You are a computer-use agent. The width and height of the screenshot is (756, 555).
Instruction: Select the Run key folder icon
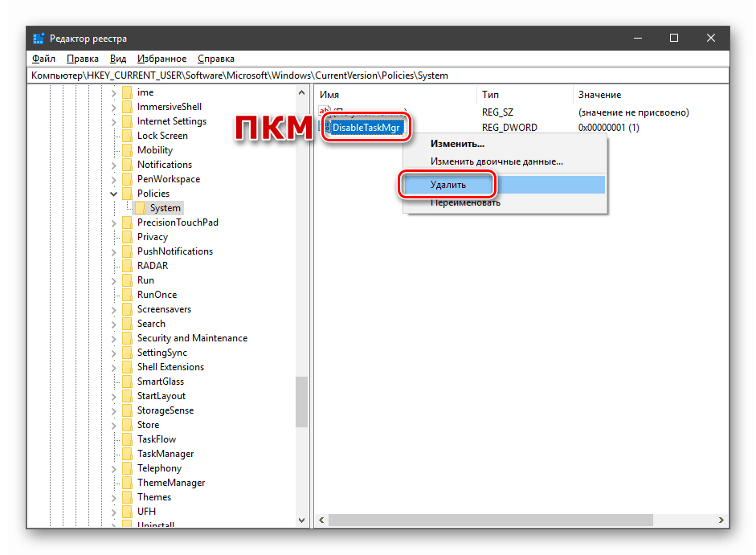point(127,280)
